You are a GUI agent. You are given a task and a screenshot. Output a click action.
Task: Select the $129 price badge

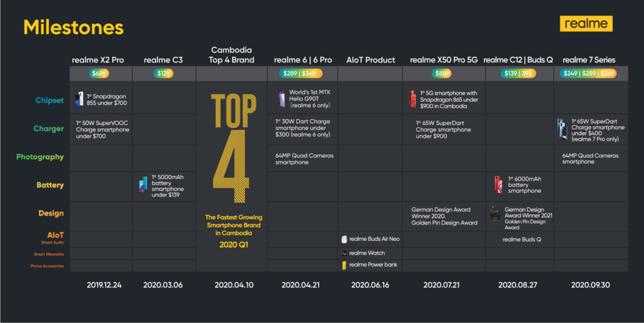[x=163, y=73]
